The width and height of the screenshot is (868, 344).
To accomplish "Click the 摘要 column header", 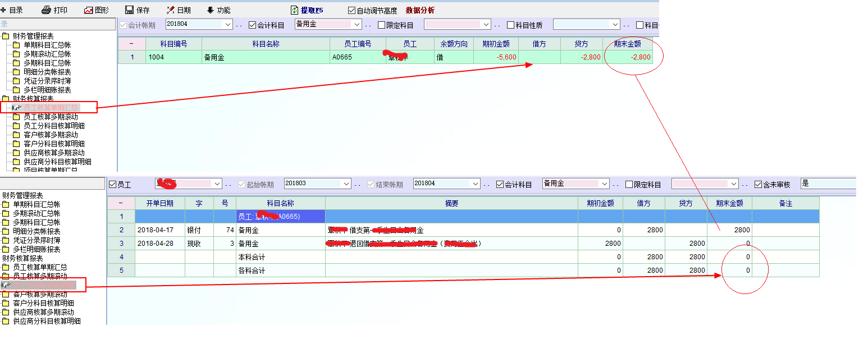I will click(x=451, y=203).
